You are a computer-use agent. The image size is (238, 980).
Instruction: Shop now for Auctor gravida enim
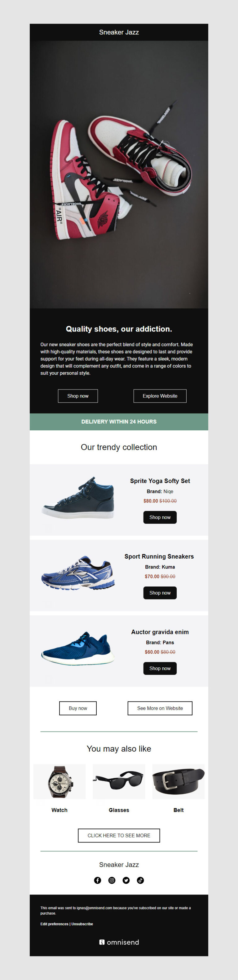point(160,668)
